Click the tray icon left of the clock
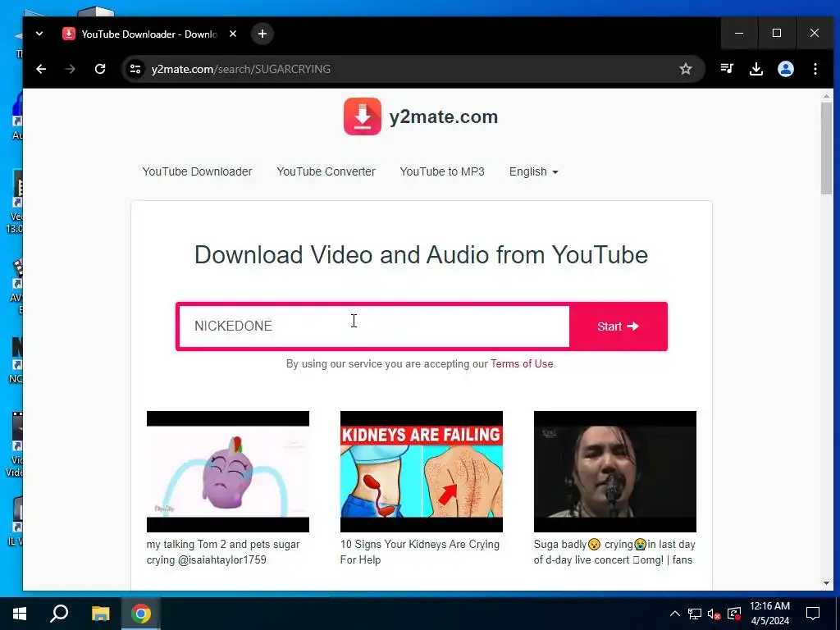Image resolution: width=840 pixels, height=630 pixels. click(x=734, y=614)
